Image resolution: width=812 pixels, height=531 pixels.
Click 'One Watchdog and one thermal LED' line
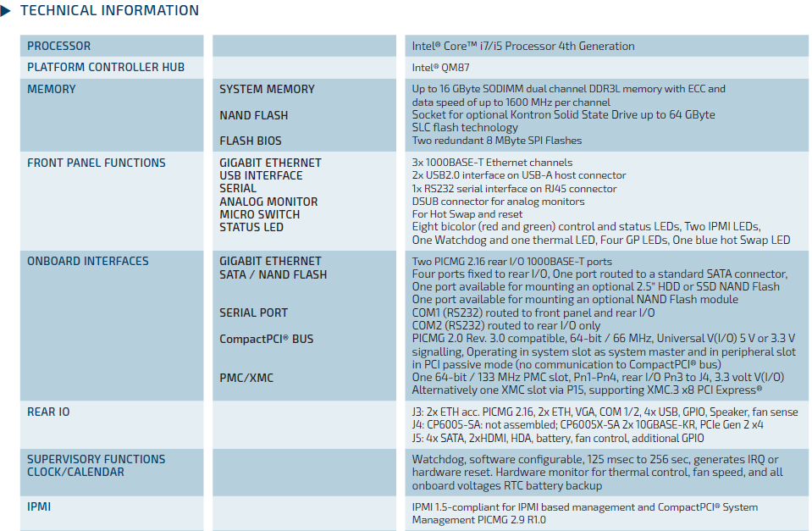click(x=600, y=241)
